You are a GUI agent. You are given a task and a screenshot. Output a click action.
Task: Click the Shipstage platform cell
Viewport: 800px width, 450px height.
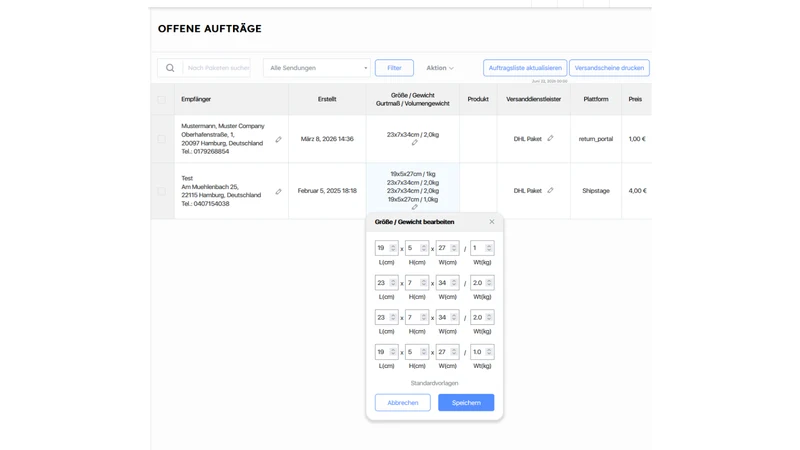[596, 191]
